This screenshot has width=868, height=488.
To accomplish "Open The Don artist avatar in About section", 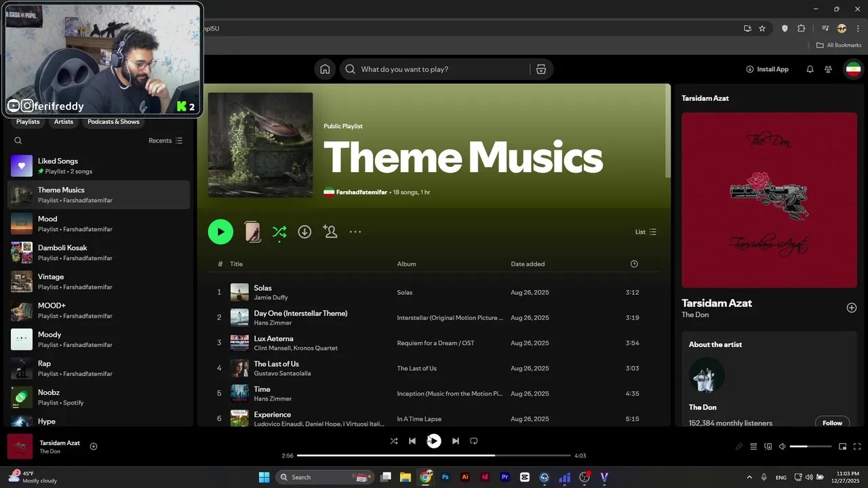I will pos(707,375).
